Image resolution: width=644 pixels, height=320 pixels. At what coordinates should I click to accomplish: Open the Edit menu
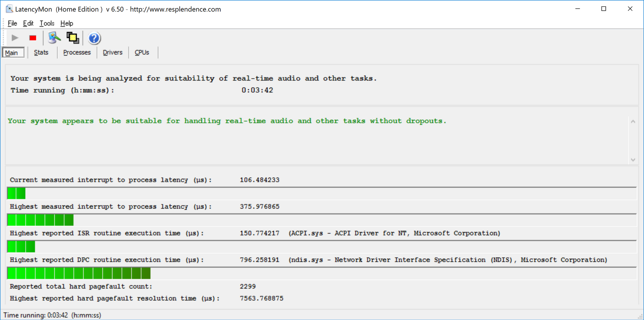click(28, 23)
